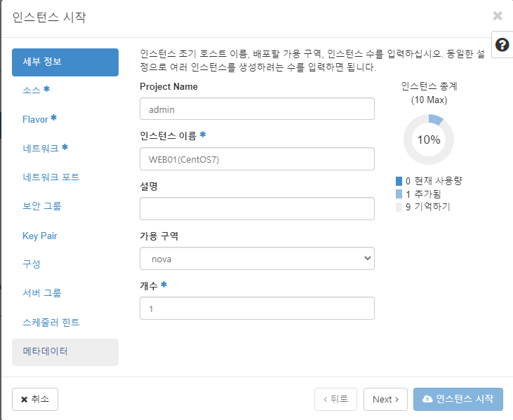Click the light blue 추가됨 legend swatch
This screenshot has width=513, height=420.
click(399, 194)
